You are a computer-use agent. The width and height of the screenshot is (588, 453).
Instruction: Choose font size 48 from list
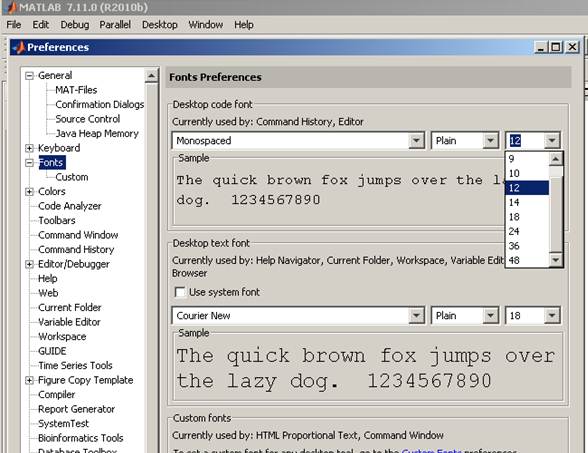[x=527, y=260]
